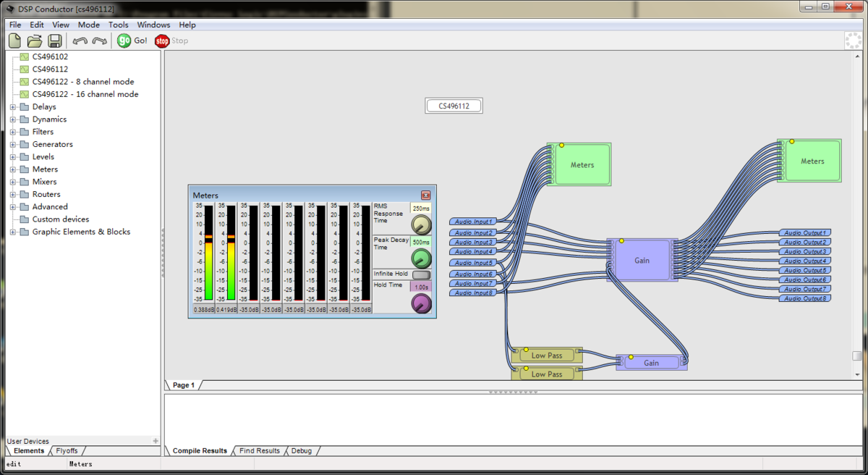Open the Edit menu

37,25
